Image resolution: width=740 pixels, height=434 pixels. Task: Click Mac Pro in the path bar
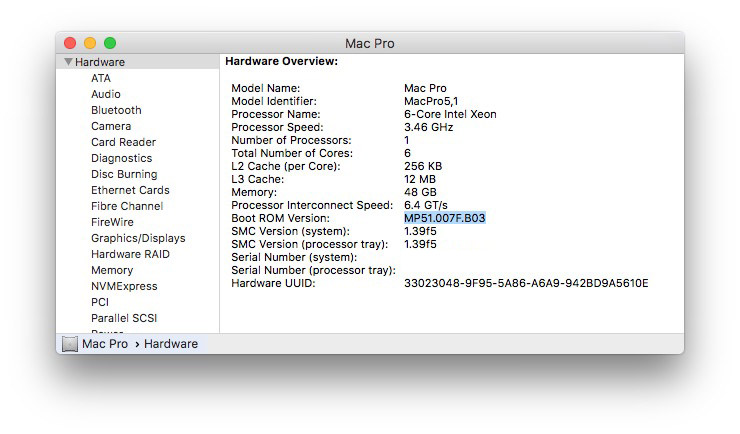coord(105,344)
